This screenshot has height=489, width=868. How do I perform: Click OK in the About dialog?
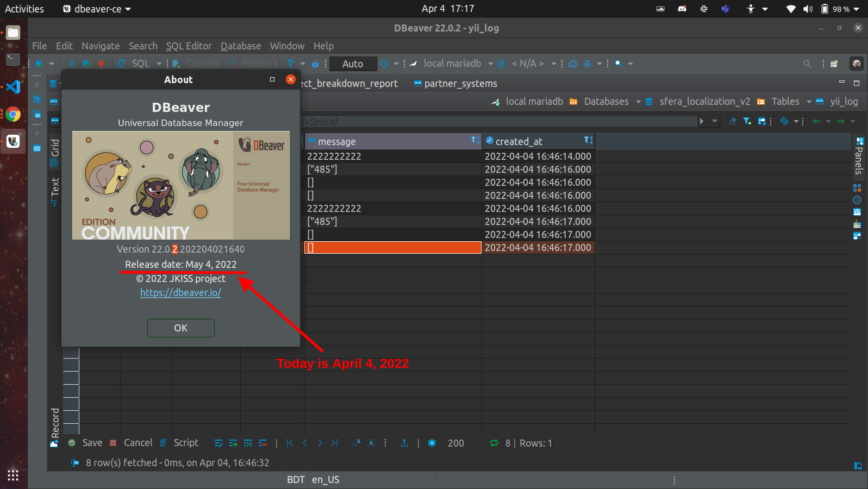click(181, 328)
